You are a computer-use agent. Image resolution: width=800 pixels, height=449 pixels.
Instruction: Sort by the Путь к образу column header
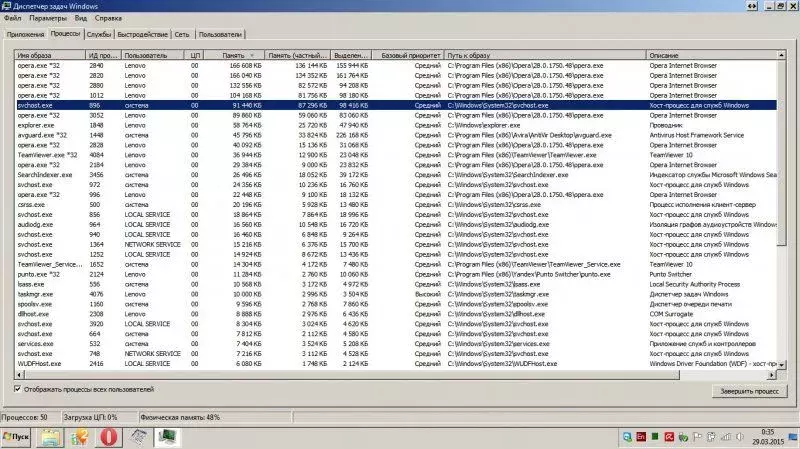[545, 55]
